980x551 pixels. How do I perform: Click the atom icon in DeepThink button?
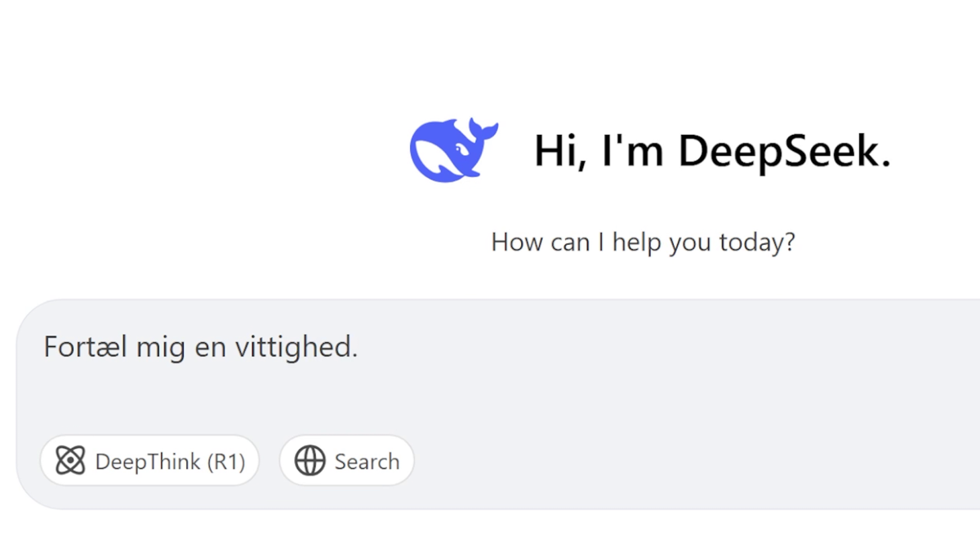[70, 461]
